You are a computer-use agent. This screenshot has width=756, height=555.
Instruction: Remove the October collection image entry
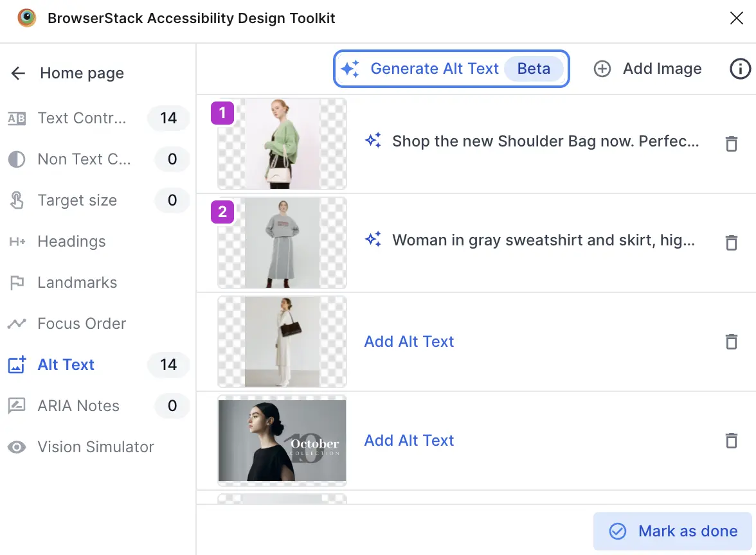pyautogui.click(x=732, y=441)
